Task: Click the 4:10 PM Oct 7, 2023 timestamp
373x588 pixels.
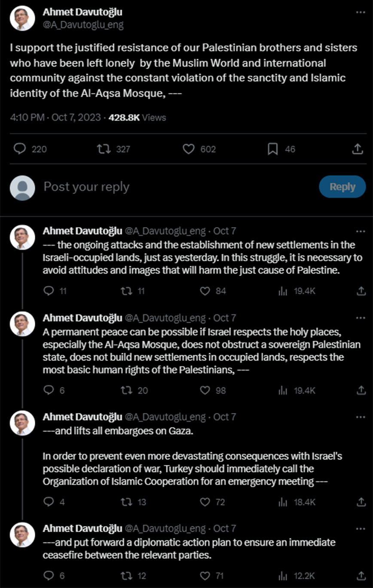Action: coord(55,117)
